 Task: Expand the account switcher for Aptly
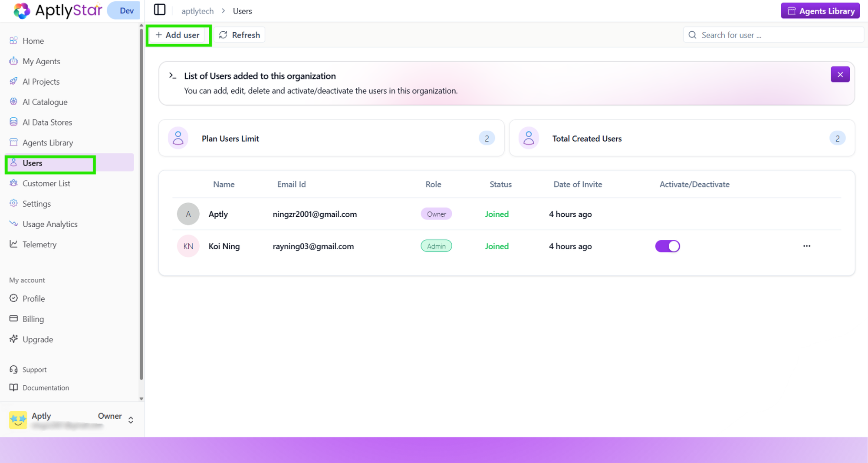130,419
